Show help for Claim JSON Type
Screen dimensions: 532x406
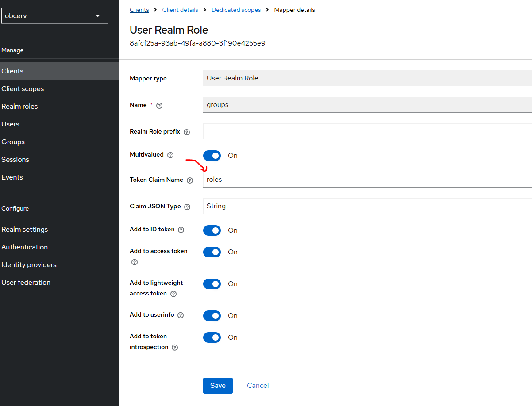[x=187, y=207]
